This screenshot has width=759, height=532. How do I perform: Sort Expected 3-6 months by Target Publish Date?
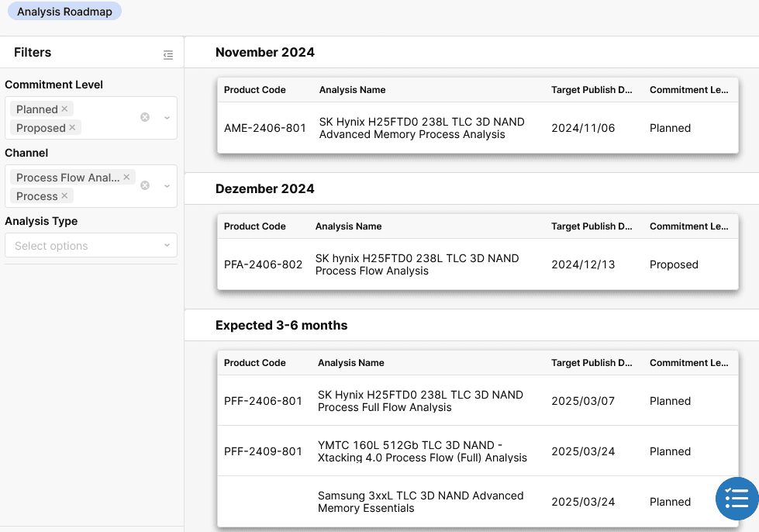tap(592, 363)
